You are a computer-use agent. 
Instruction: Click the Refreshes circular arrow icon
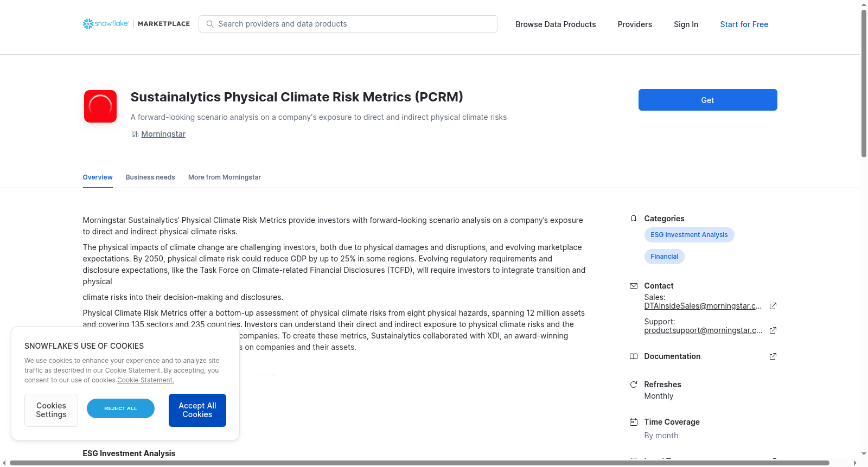pos(634,385)
